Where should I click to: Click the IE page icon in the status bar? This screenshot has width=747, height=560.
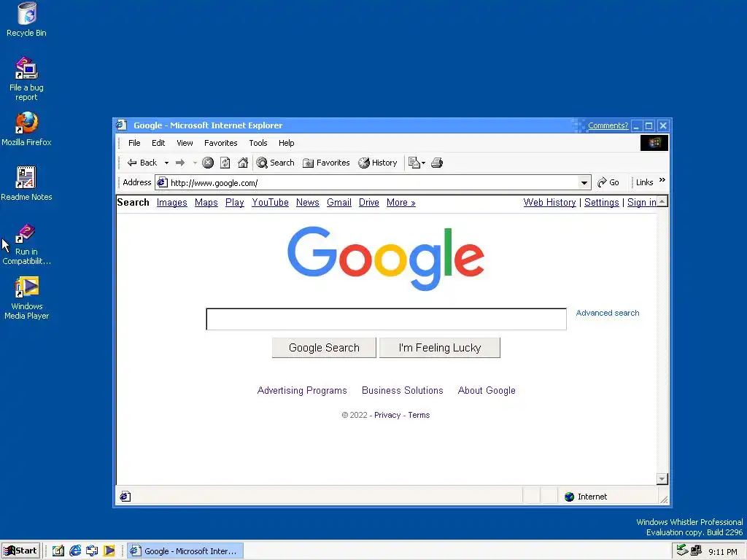point(125,496)
